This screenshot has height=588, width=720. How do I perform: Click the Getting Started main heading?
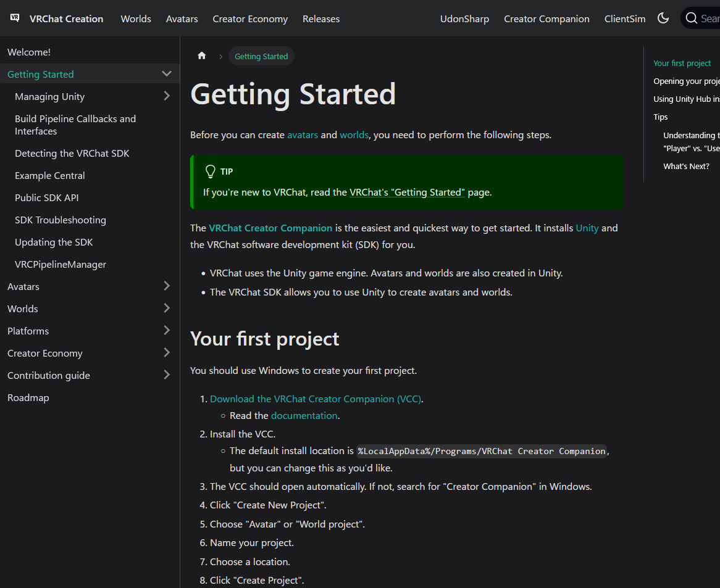click(x=293, y=94)
